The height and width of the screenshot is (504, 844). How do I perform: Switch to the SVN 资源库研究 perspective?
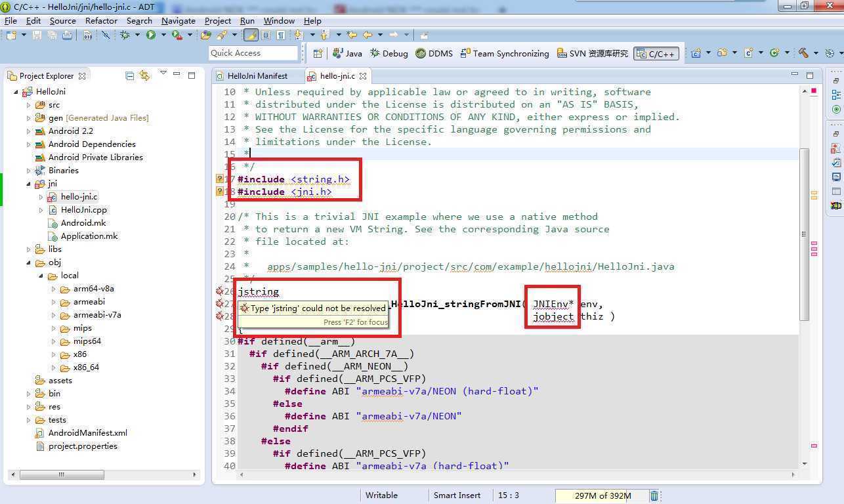[x=592, y=53]
